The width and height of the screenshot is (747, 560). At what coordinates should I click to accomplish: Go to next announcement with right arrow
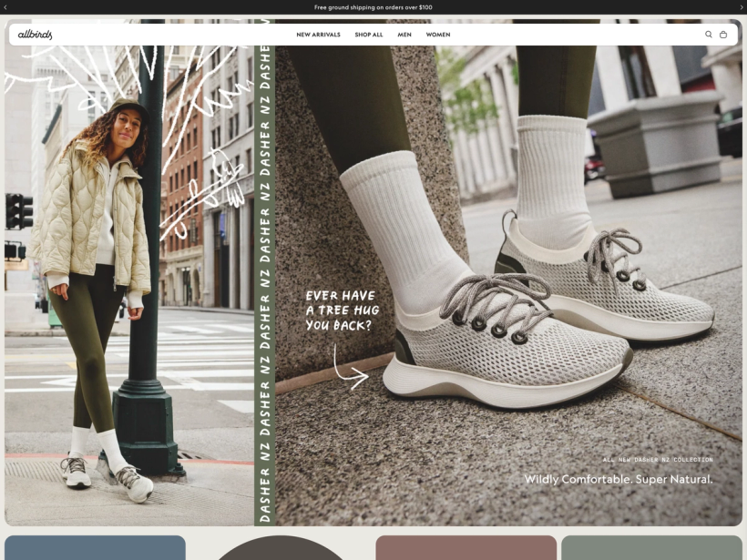742,7
